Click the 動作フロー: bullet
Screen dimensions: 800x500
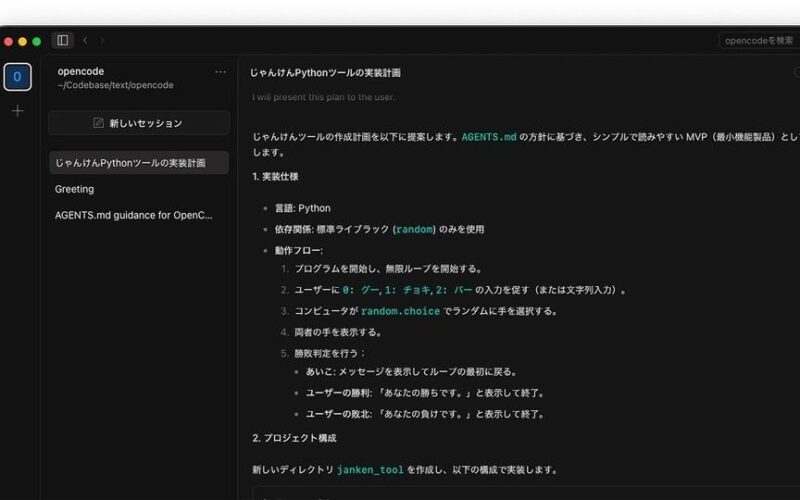pyautogui.click(x=299, y=251)
